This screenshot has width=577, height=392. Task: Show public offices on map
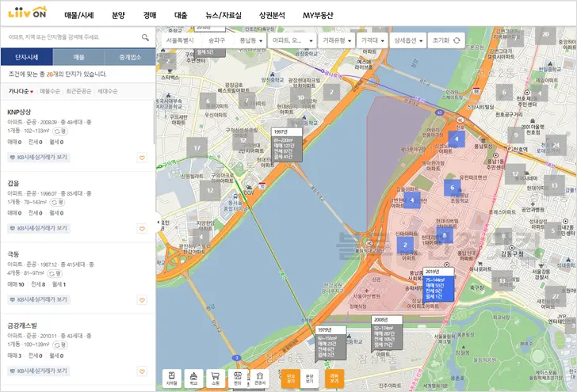pyautogui.click(x=259, y=378)
